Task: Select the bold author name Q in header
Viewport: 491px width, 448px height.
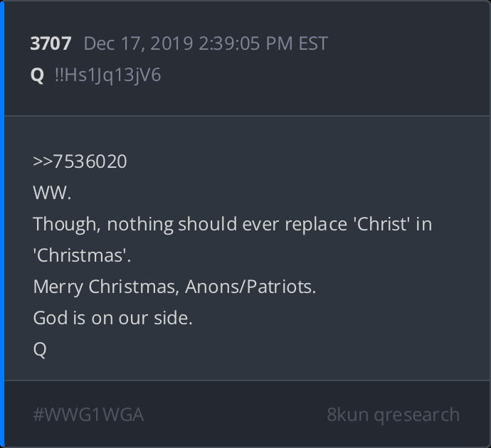Action: click(x=38, y=75)
